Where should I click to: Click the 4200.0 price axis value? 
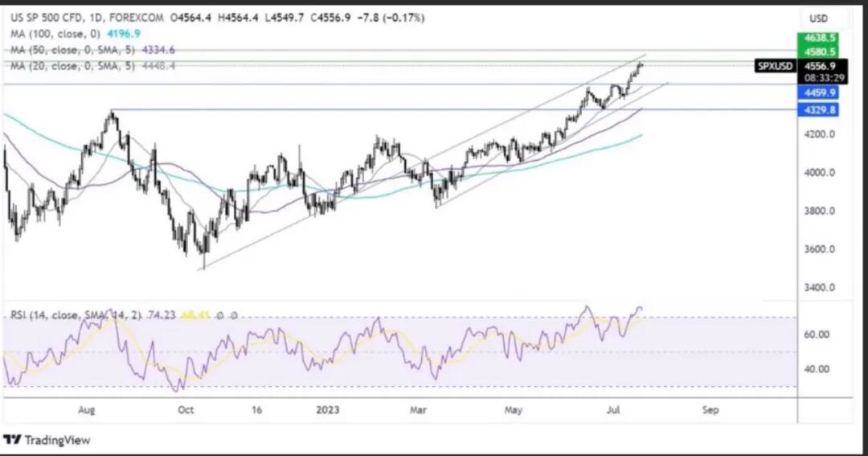click(x=819, y=134)
